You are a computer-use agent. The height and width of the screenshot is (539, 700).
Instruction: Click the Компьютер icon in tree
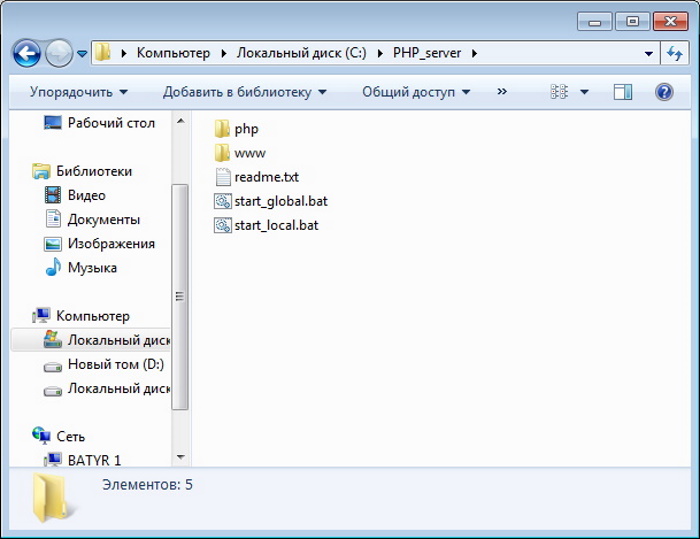[x=41, y=315]
